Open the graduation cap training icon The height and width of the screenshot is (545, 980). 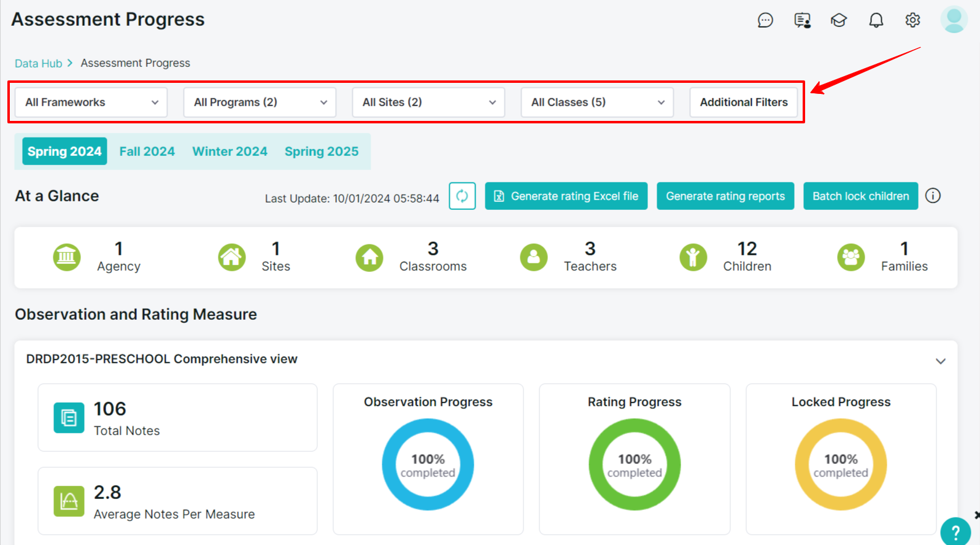(x=839, y=20)
